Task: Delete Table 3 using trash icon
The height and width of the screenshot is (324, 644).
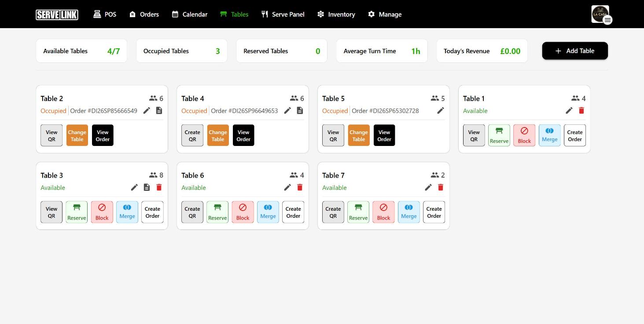Action: tap(159, 187)
